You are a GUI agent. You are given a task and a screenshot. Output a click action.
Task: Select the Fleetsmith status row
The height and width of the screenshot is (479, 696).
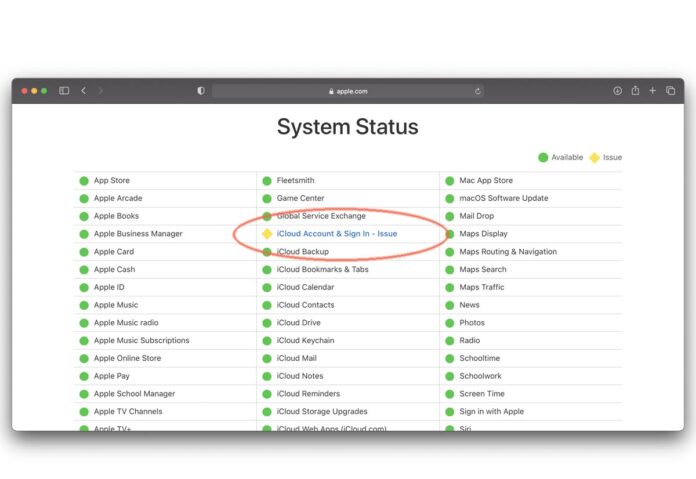[x=348, y=181]
